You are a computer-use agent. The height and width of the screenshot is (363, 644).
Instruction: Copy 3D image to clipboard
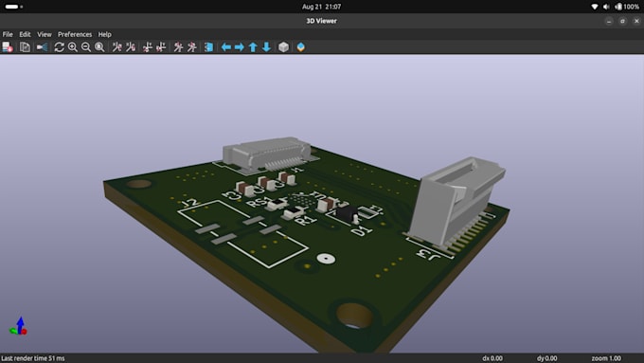pyautogui.click(x=25, y=47)
